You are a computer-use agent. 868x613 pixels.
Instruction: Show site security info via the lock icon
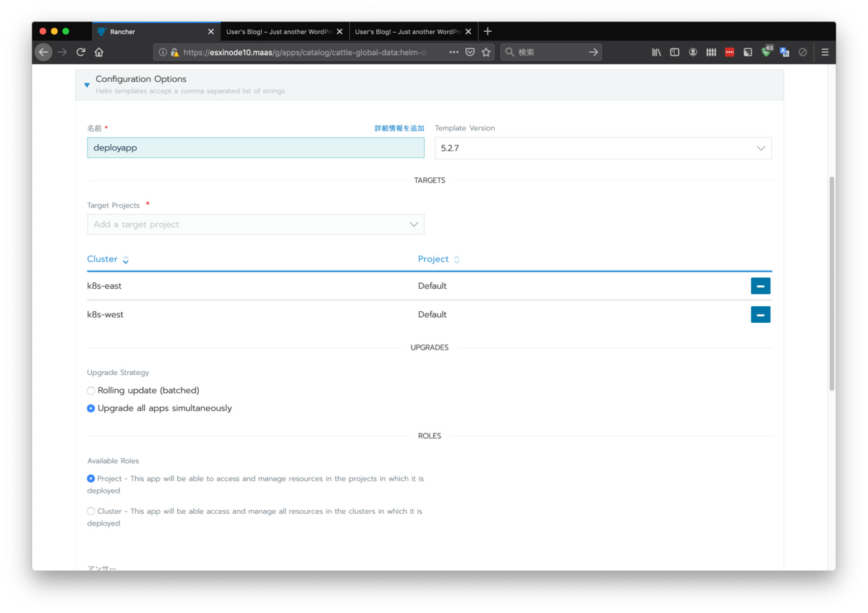174,52
